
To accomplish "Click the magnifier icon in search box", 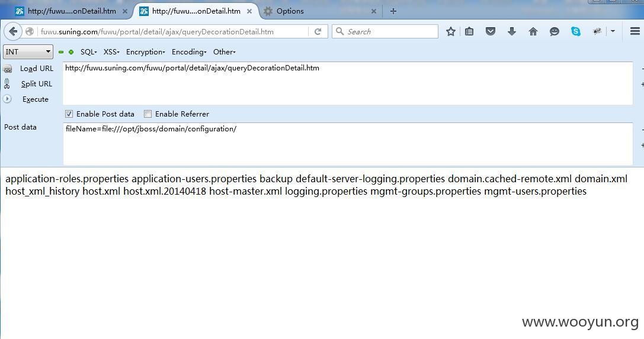I will pyautogui.click(x=339, y=31).
